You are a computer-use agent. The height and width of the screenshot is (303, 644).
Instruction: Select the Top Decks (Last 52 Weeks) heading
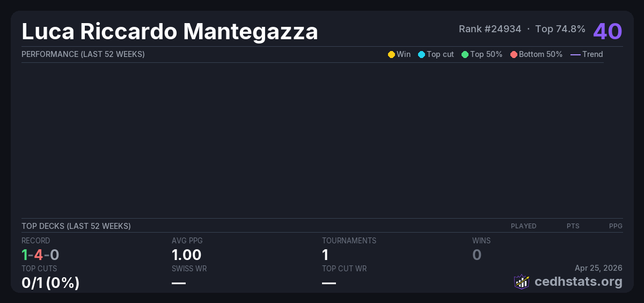[76, 226]
